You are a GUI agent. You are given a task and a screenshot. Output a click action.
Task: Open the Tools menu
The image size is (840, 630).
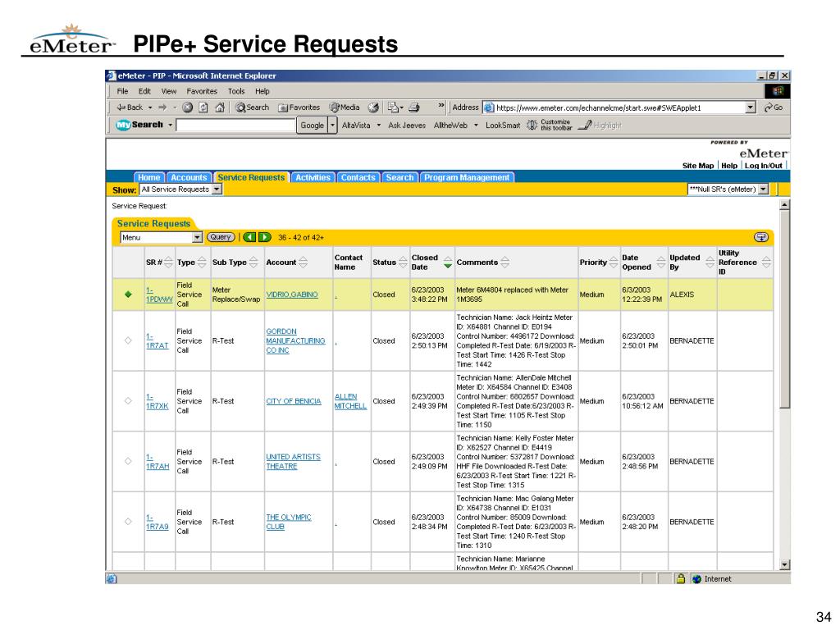point(236,91)
